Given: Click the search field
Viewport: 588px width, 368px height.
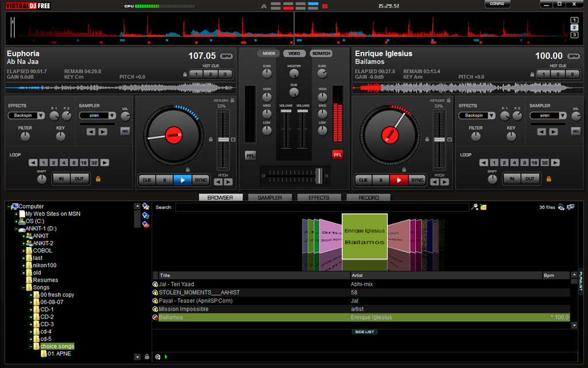Looking at the screenshot, I should (x=322, y=207).
